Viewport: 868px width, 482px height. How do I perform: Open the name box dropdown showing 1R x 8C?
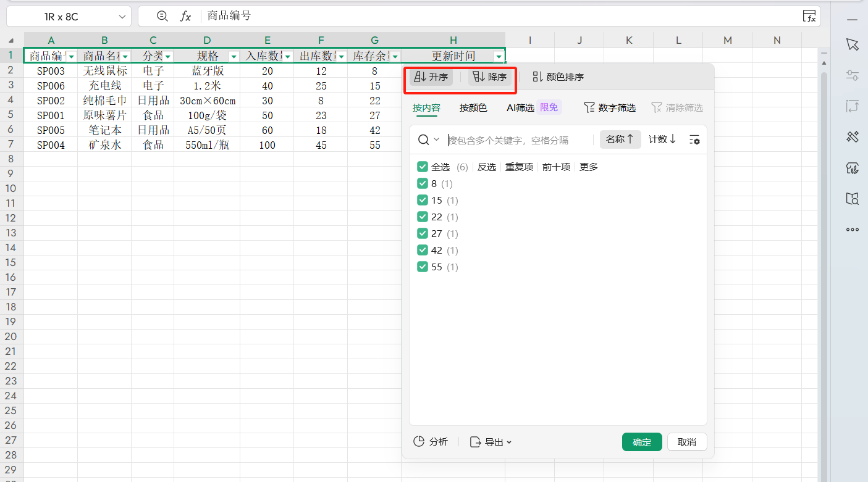tap(122, 16)
